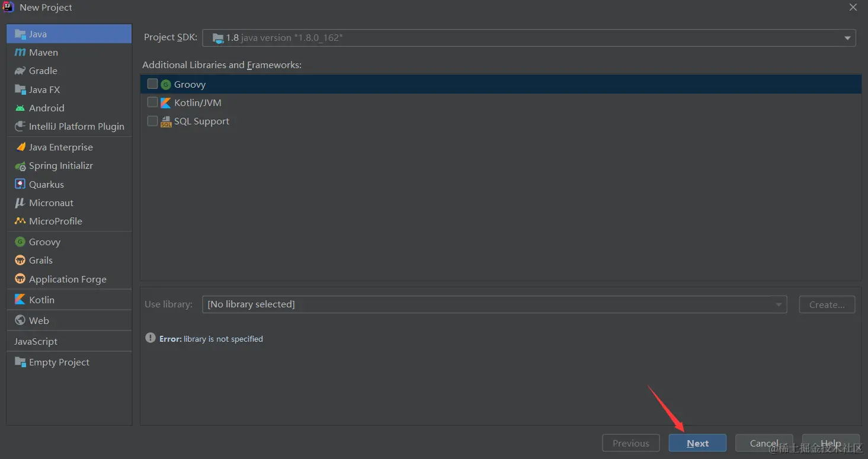868x459 pixels.
Task: Select Gradle project type
Action: pyautogui.click(x=69, y=71)
